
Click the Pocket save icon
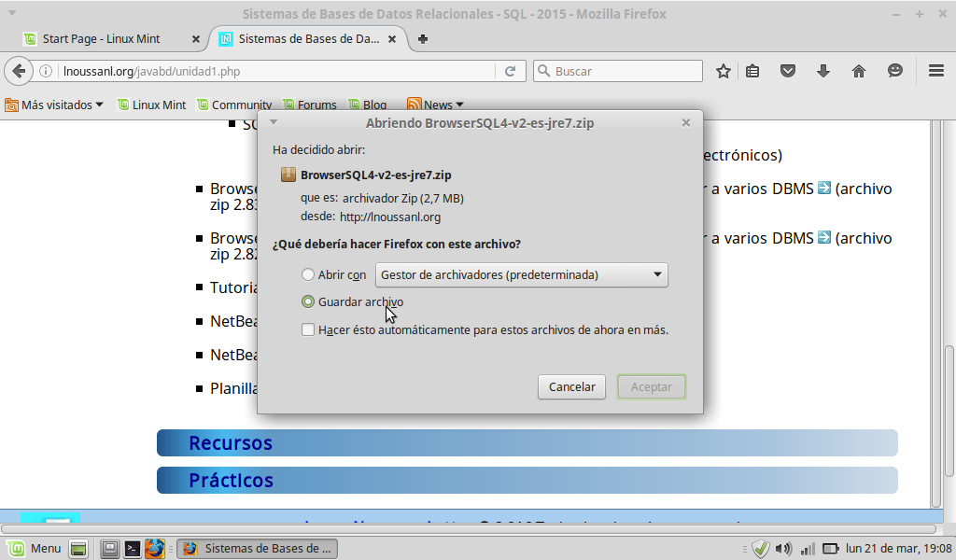click(x=788, y=71)
